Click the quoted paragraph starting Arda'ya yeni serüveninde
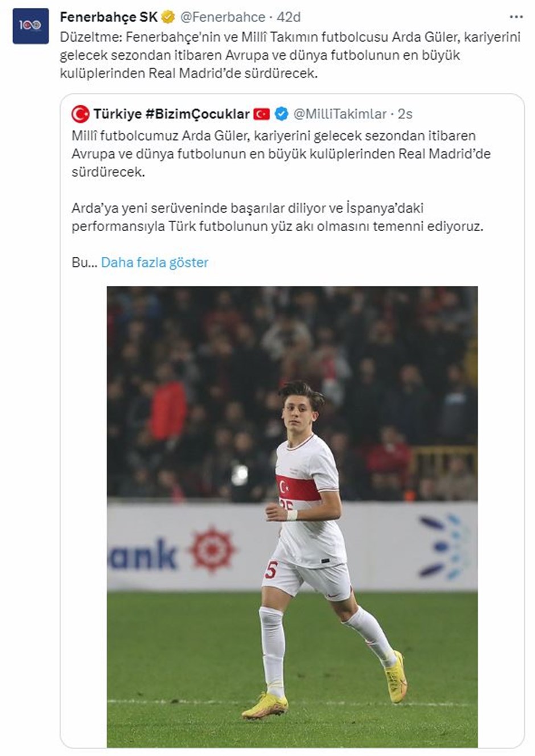Image resolution: width=535 pixels, height=756 pixels. pyautogui.click(x=277, y=217)
